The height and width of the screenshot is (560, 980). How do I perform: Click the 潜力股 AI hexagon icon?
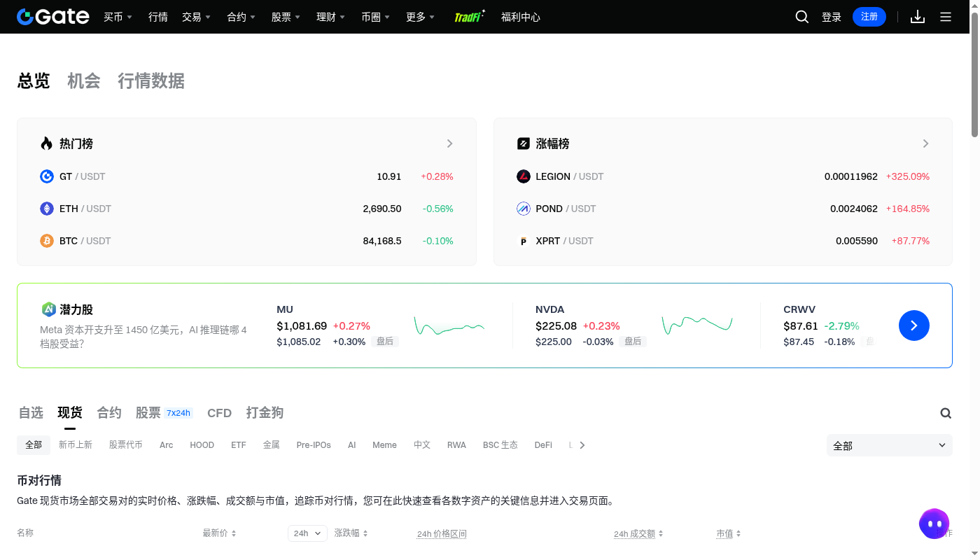click(48, 309)
